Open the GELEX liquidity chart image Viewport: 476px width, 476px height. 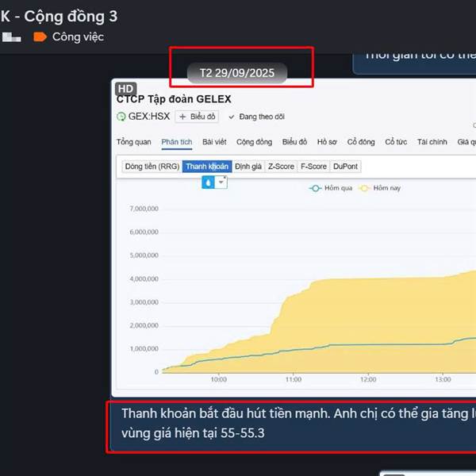[294, 238]
